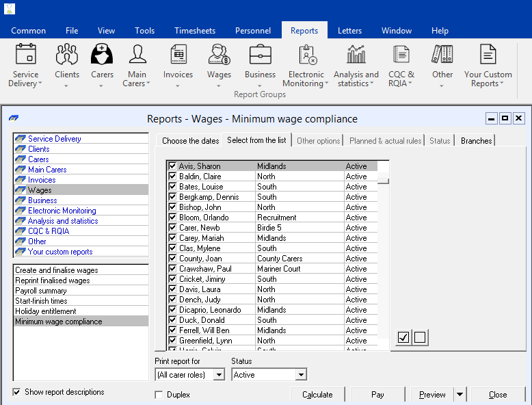Image resolution: width=532 pixels, height=405 pixels.
Task: Click the Clients ribbon icon
Action: 67,55
